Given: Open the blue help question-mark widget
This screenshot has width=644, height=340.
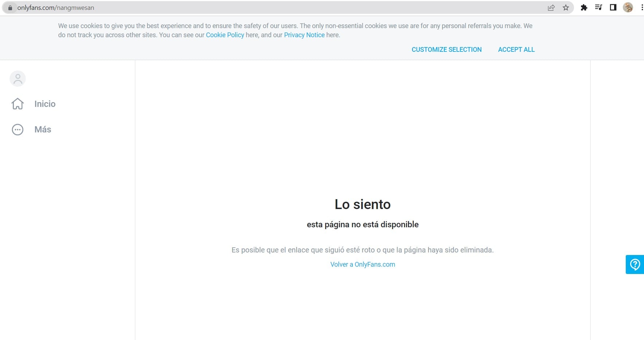Looking at the screenshot, I should tap(635, 264).
